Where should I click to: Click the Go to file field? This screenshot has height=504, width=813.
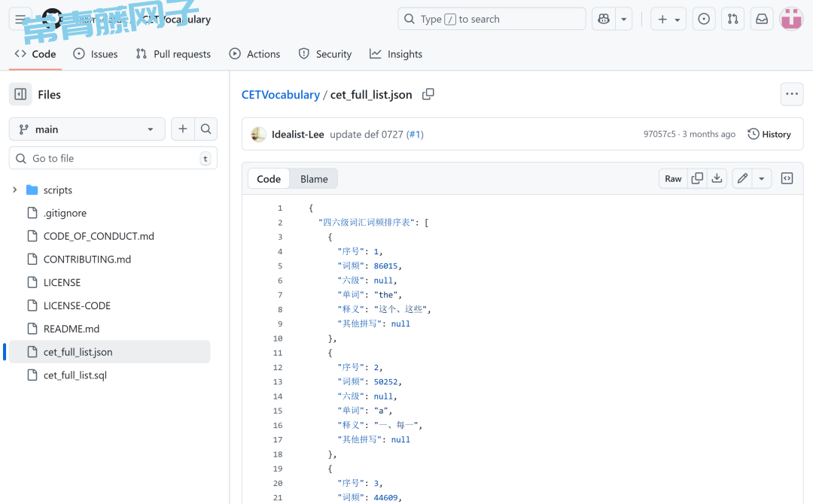point(113,158)
